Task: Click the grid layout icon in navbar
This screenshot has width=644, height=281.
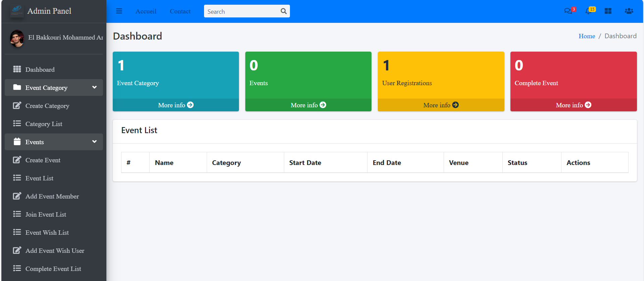Action: pos(608,11)
